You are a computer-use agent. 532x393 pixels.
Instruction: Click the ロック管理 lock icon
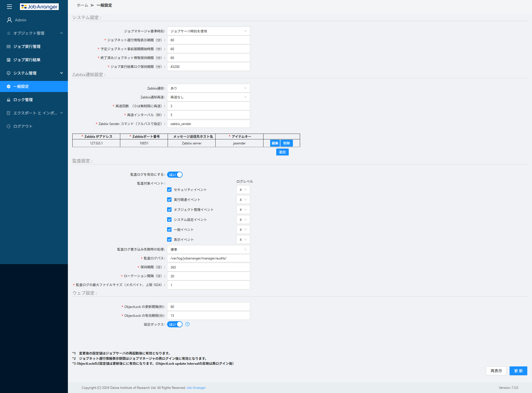[9, 100]
